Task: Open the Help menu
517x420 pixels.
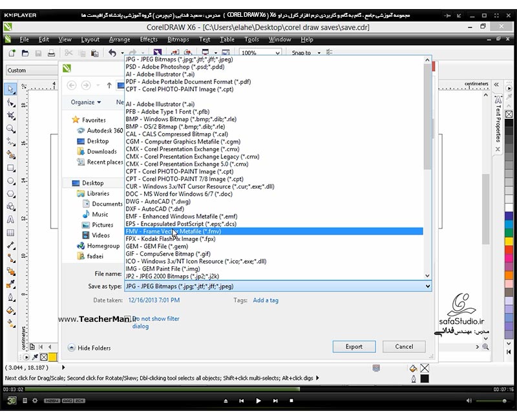Action: [x=306, y=39]
